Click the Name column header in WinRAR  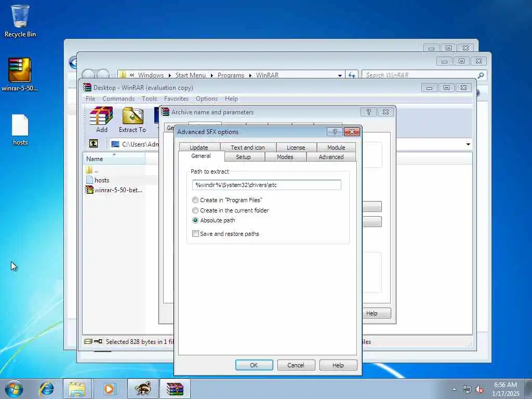point(114,158)
